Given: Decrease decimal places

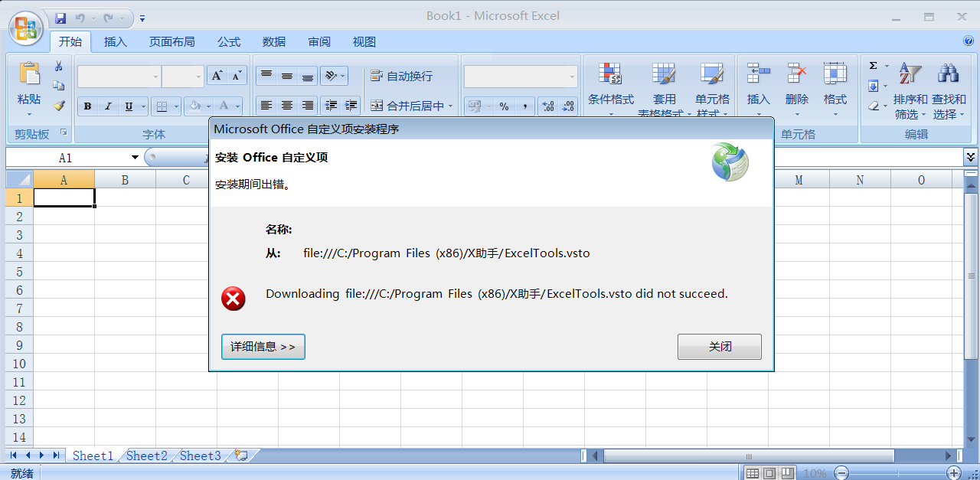Looking at the screenshot, I should [x=568, y=106].
